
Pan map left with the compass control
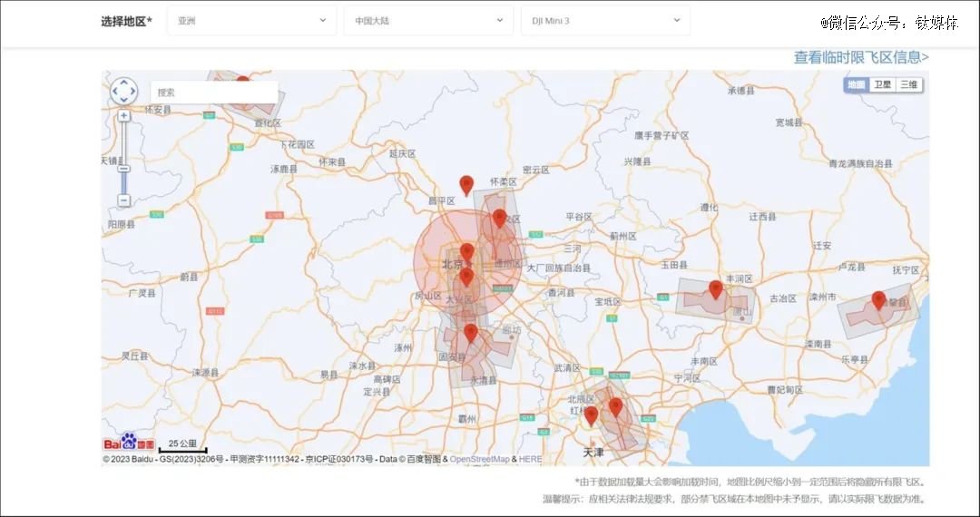click(x=115, y=92)
